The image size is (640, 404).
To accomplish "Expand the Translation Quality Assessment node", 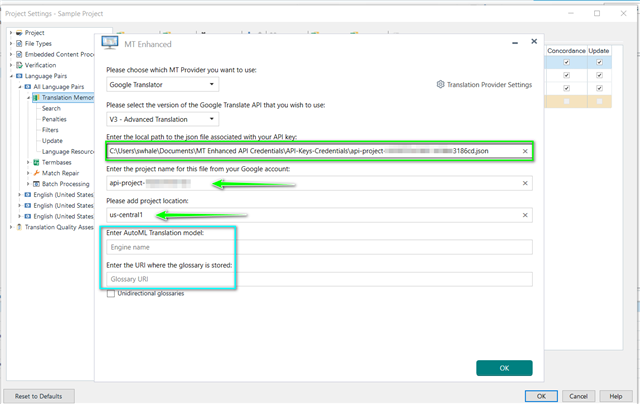I will (11, 227).
